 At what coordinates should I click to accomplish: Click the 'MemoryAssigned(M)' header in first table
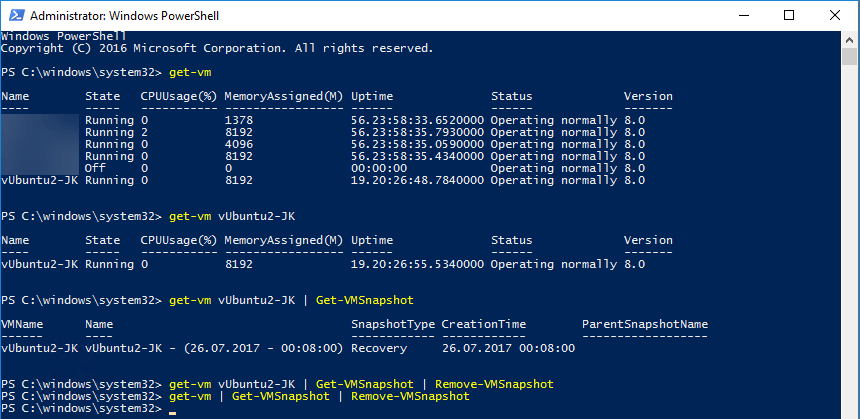click(284, 97)
